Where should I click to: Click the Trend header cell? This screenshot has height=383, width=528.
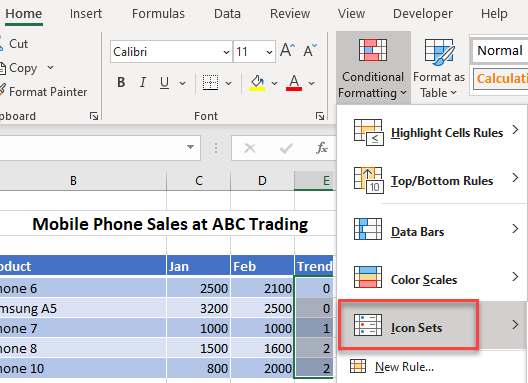[315, 266]
